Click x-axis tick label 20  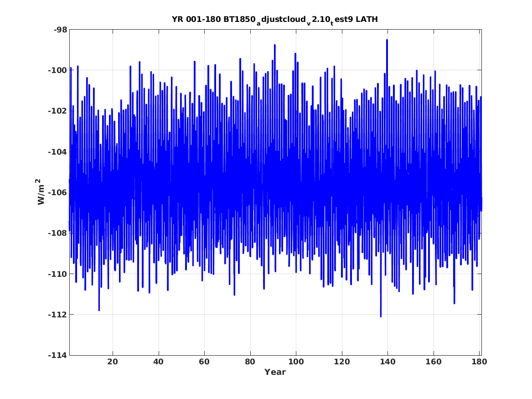[113, 362]
